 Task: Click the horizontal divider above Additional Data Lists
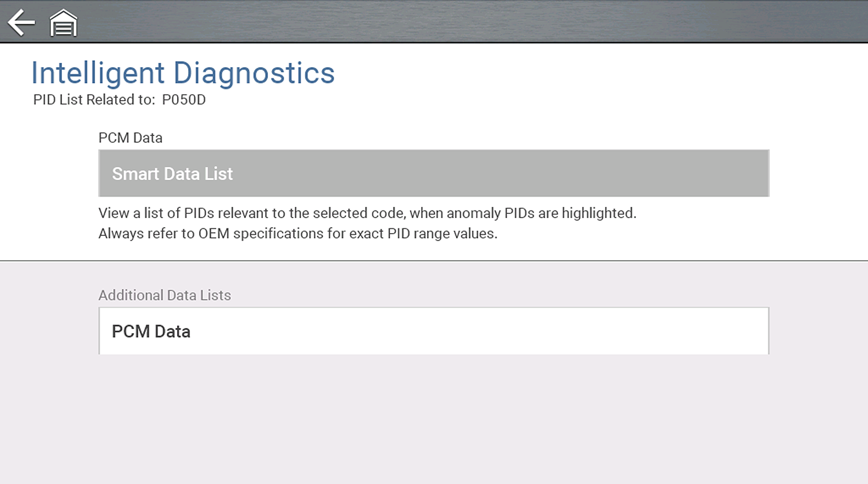[x=433, y=261]
